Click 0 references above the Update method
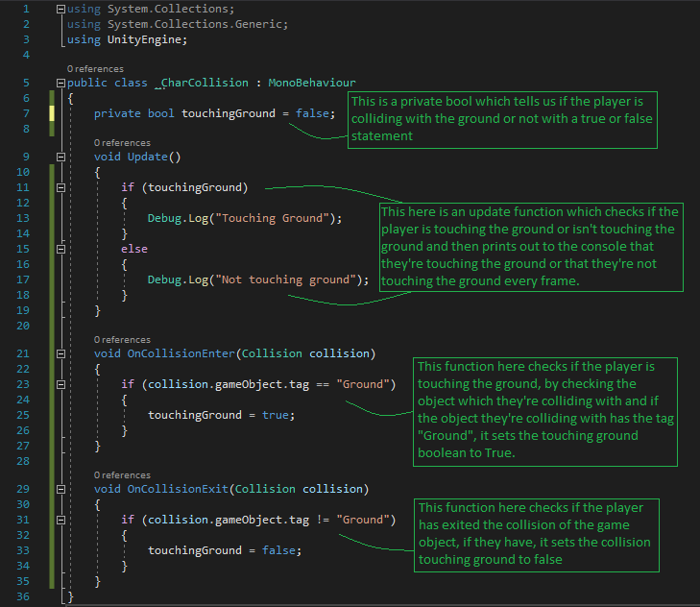This screenshot has height=607, width=700. (x=122, y=143)
